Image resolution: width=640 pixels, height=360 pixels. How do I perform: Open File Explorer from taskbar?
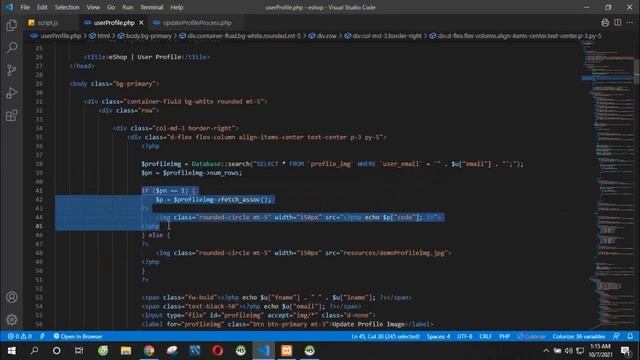point(126,351)
